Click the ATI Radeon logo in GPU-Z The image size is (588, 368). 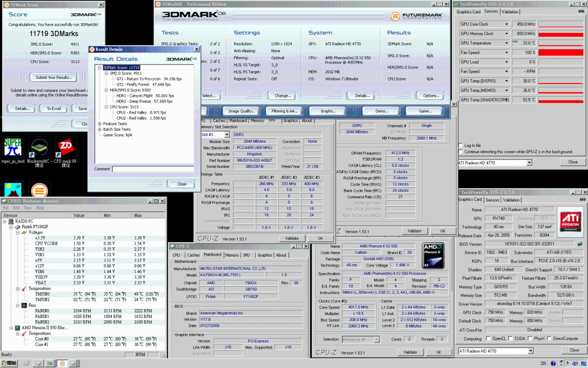click(571, 222)
